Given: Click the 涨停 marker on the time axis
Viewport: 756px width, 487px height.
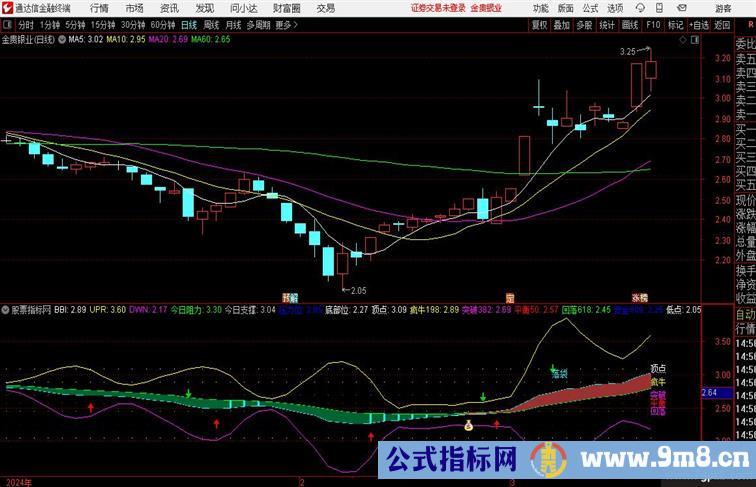Looking at the screenshot, I should click(639, 297).
